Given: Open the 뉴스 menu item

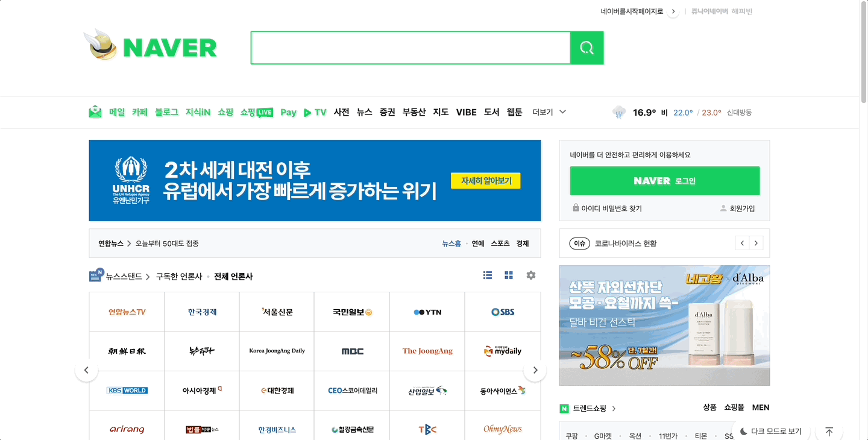Looking at the screenshot, I should 364,112.
